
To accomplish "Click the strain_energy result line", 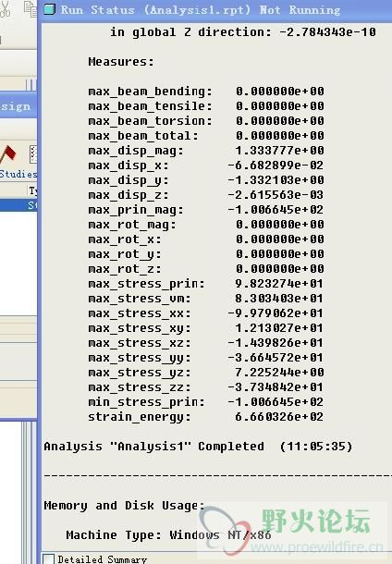I will tap(206, 416).
